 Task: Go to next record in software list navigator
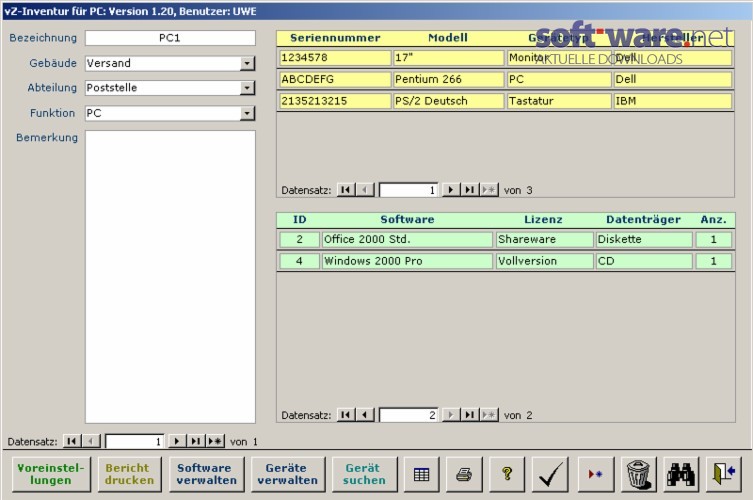[450, 415]
